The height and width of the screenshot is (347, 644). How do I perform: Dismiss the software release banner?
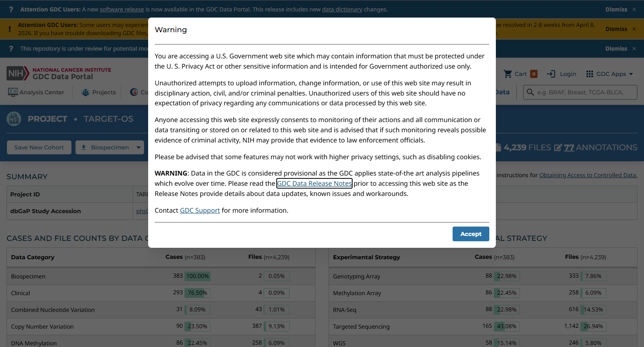point(621,9)
